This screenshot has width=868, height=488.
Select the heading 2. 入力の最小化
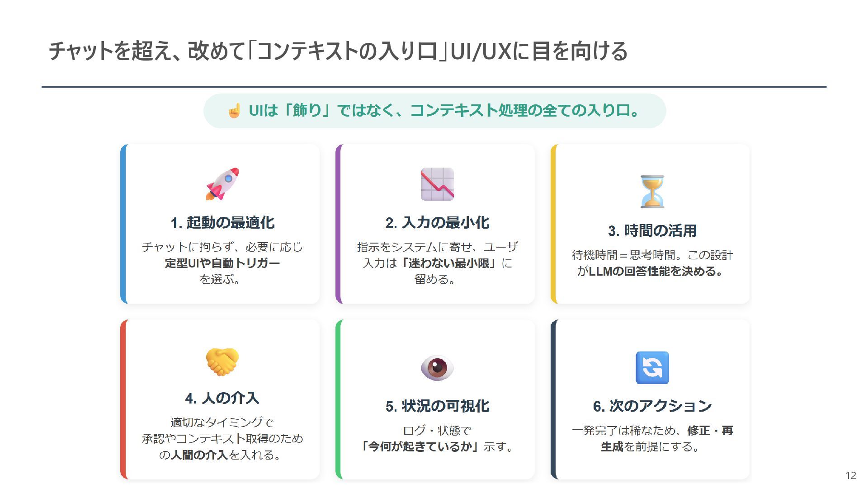pyautogui.click(x=437, y=223)
